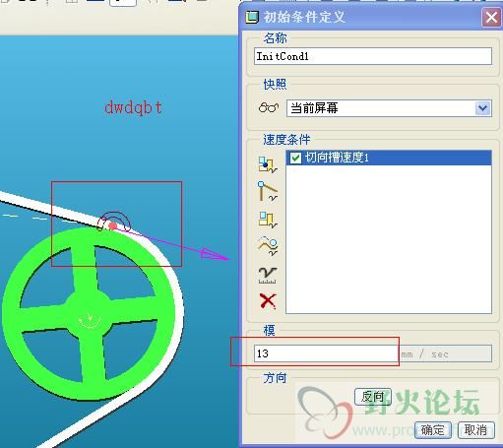The height and width of the screenshot is (448, 503).
Task: Cancel with the 取消 button
Action: 475,429
